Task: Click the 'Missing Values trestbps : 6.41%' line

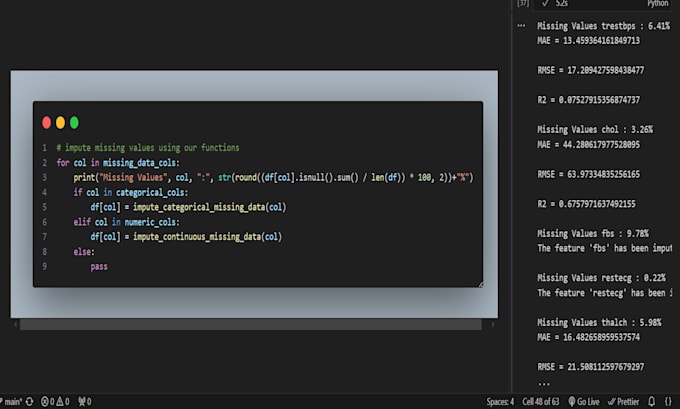Action: coord(604,26)
